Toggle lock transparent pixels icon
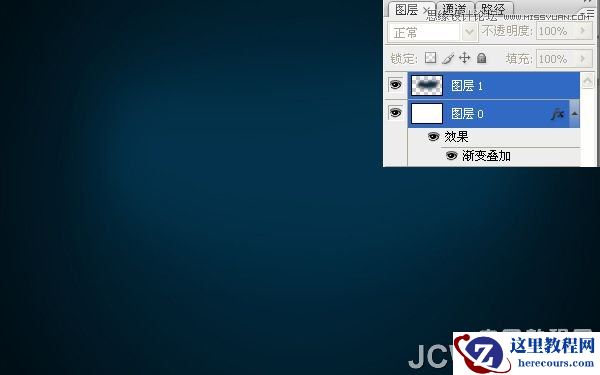The width and height of the screenshot is (600, 375). click(430, 58)
